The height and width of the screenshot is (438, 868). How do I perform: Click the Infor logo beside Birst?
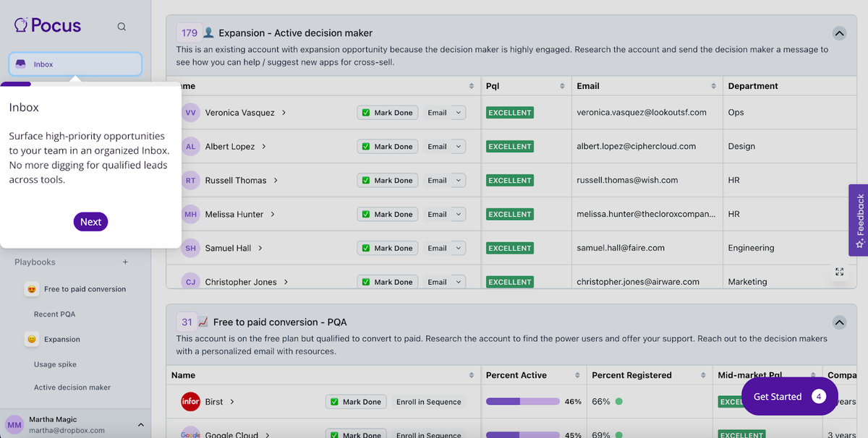(x=190, y=402)
